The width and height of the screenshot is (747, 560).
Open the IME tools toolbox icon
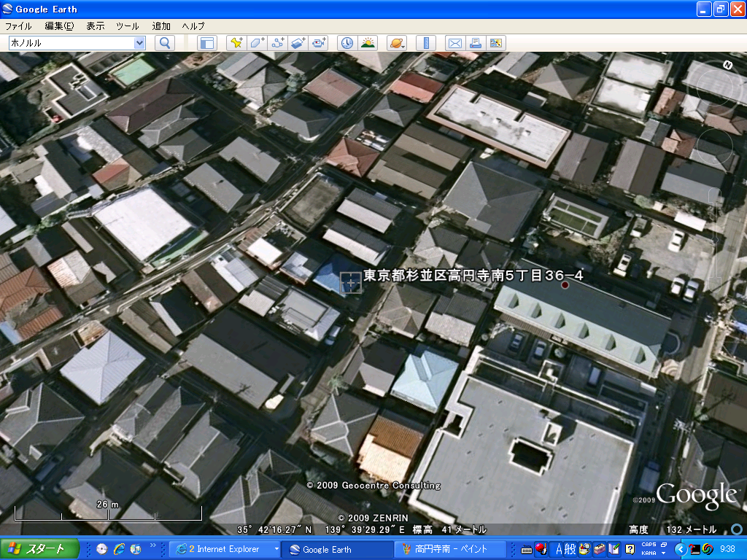point(600,550)
